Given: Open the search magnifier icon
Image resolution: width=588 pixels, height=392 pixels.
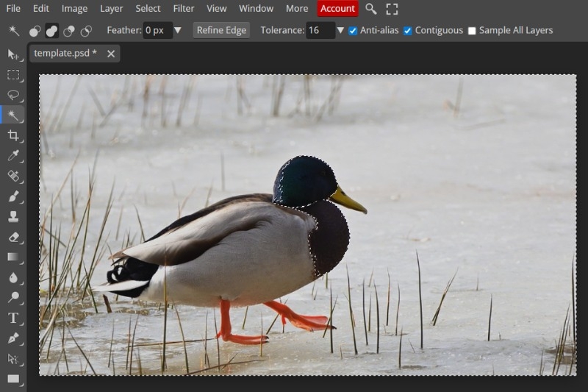Looking at the screenshot, I should point(371,9).
